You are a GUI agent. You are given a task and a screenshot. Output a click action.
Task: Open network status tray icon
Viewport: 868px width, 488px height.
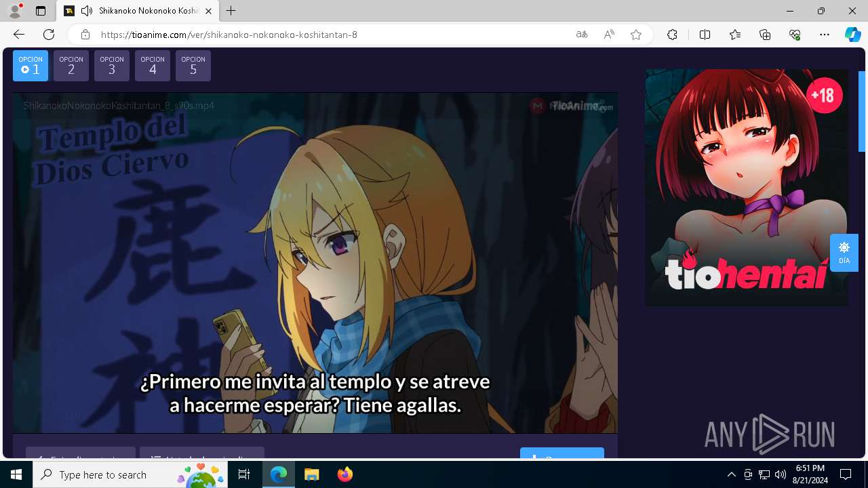tap(764, 474)
